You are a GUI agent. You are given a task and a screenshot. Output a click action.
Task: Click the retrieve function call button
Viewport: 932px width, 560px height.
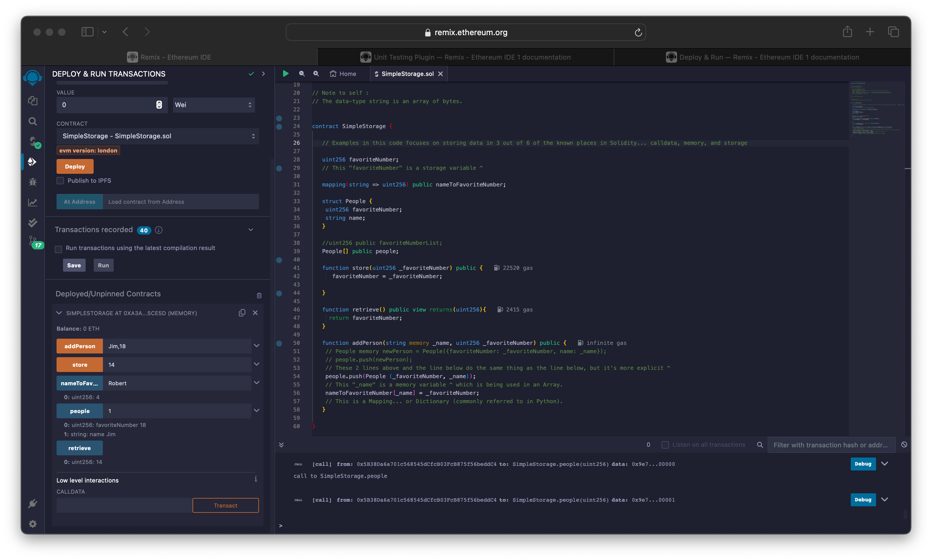pyautogui.click(x=79, y=448)
